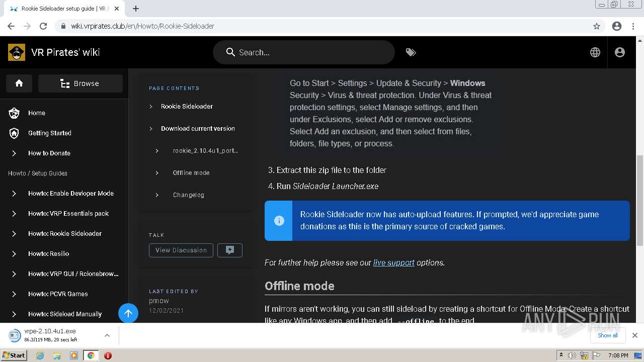The height and width of the screenshot is (362, 644).
Task: Bookmark this page with star icon
Action: 597,26
